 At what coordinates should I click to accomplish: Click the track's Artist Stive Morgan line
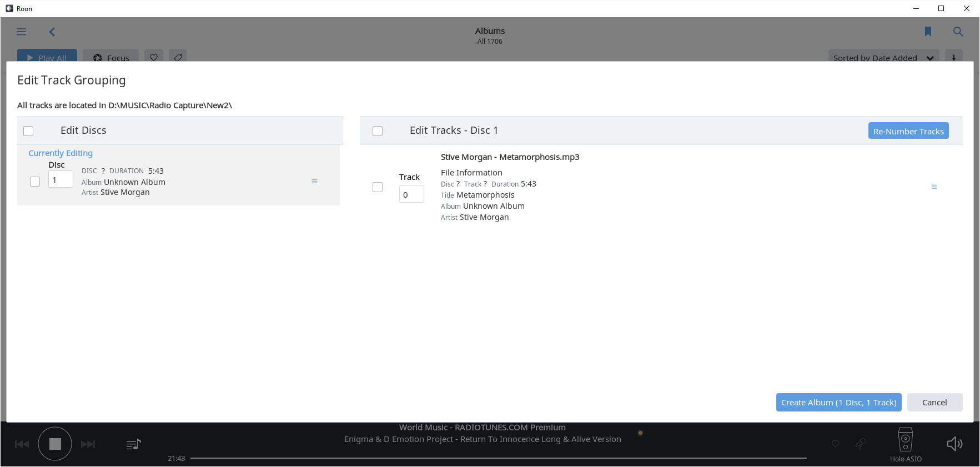[475, 217]
